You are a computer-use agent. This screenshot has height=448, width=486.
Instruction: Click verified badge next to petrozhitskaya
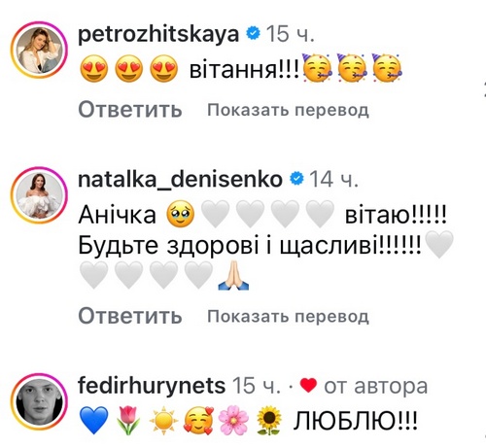(254, 33)
